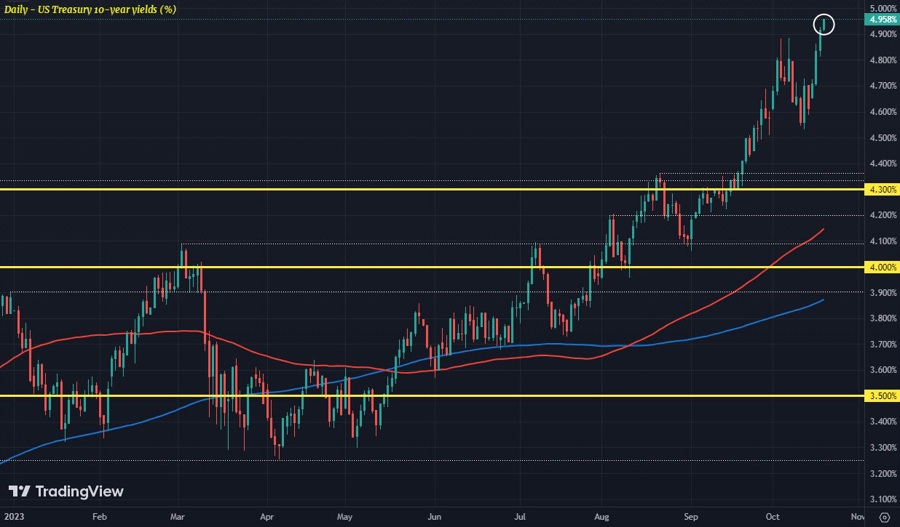Click the 4.100% price axis label

(883, 241)
